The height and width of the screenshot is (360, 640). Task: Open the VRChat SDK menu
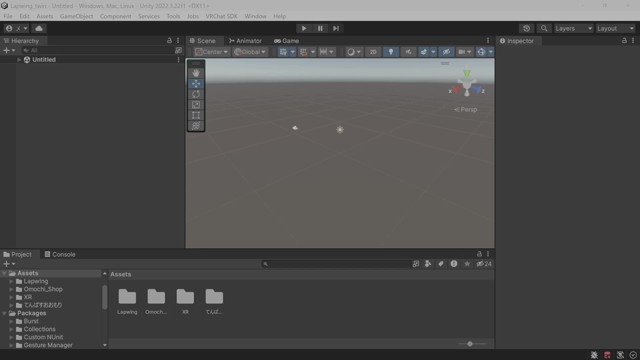pyautogui.click(x=221, y=16)
